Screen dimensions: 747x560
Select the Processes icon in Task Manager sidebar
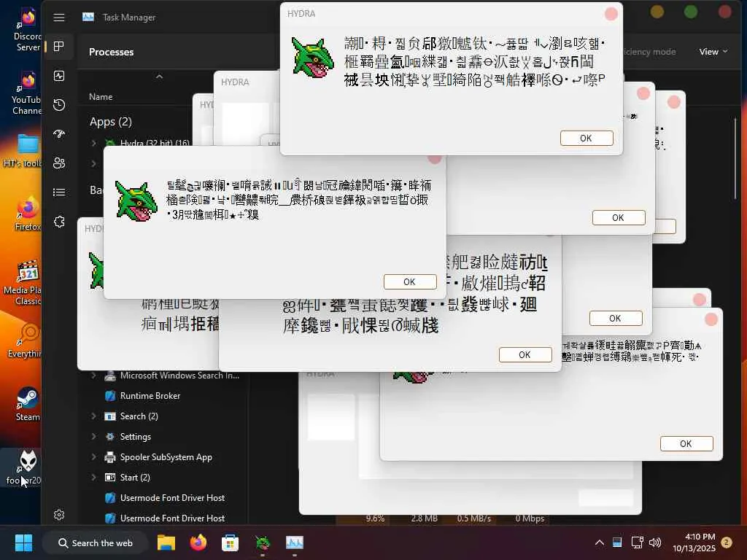pyautogui.click(x=59, y=46)
